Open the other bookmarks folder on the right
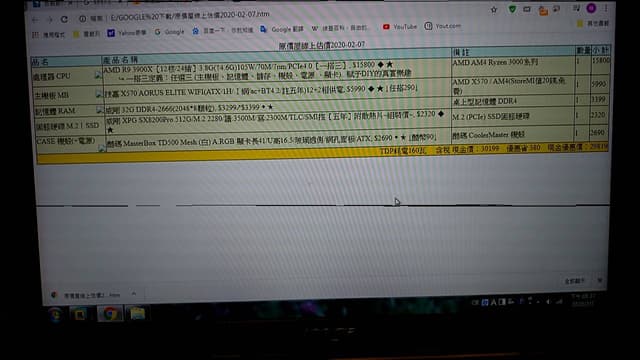Screen dimensions: 640x360 pos(593,24)
